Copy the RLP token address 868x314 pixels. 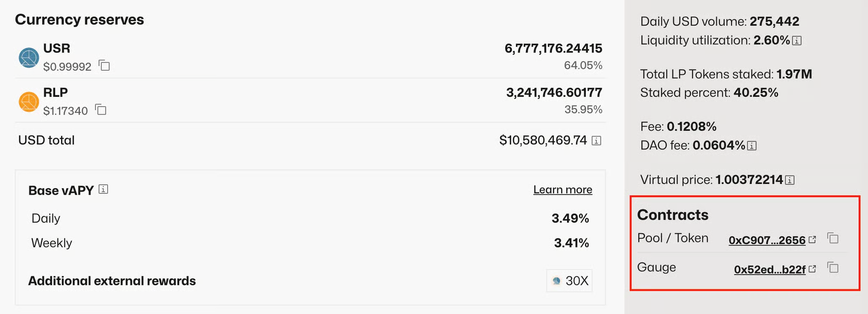(x=101, y=110)
